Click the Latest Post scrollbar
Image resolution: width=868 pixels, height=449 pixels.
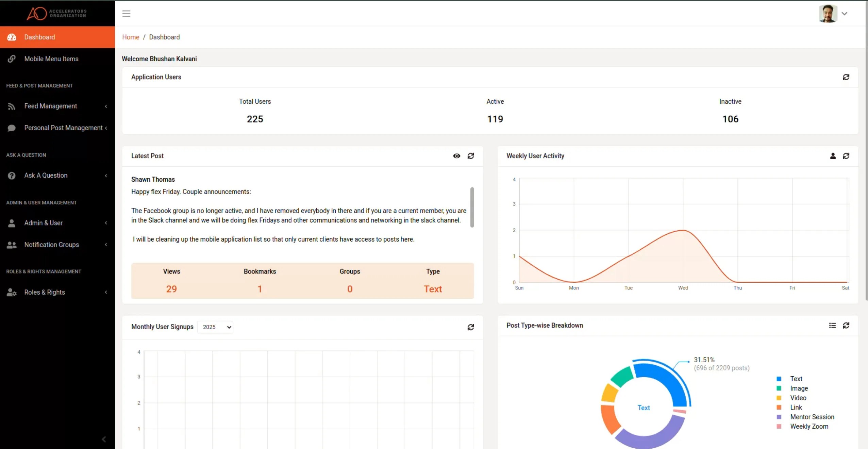[x=472, y=207]
